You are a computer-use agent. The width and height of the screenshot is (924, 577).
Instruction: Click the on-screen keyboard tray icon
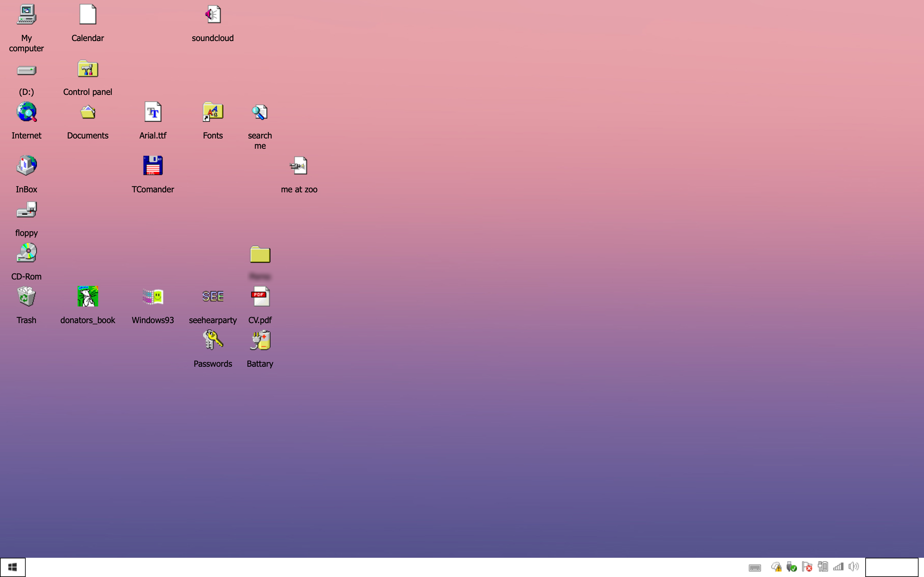755,568
